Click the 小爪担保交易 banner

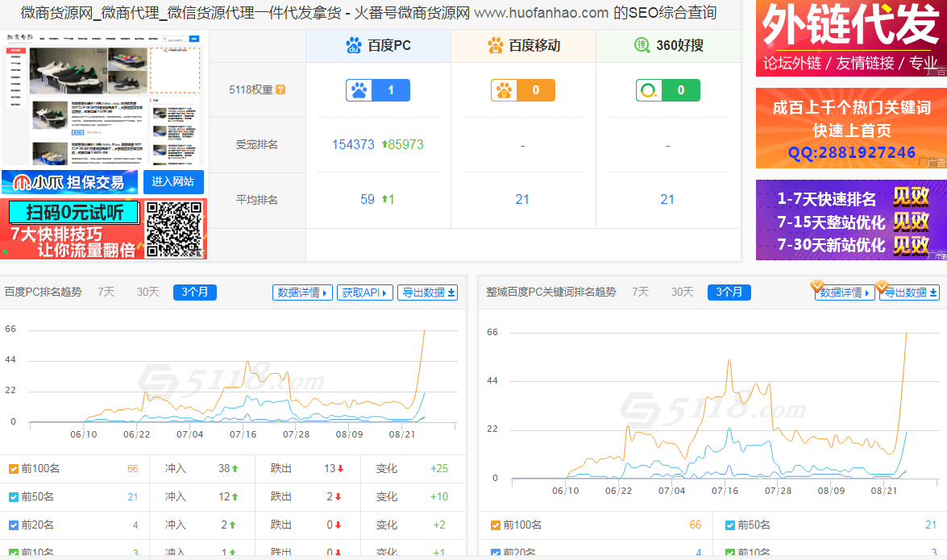pos(69,182)
